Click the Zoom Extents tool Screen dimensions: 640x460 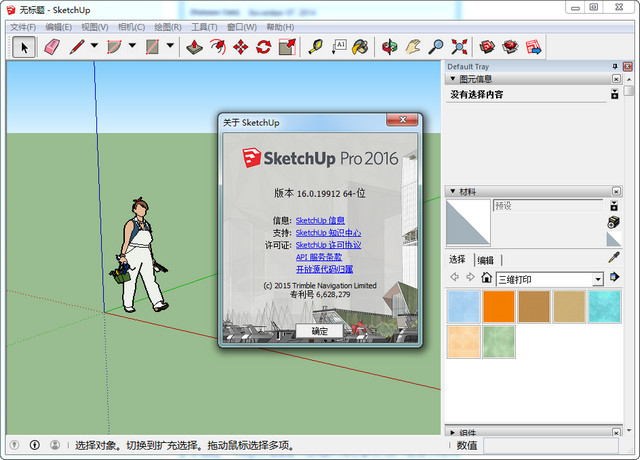(460, 46)
